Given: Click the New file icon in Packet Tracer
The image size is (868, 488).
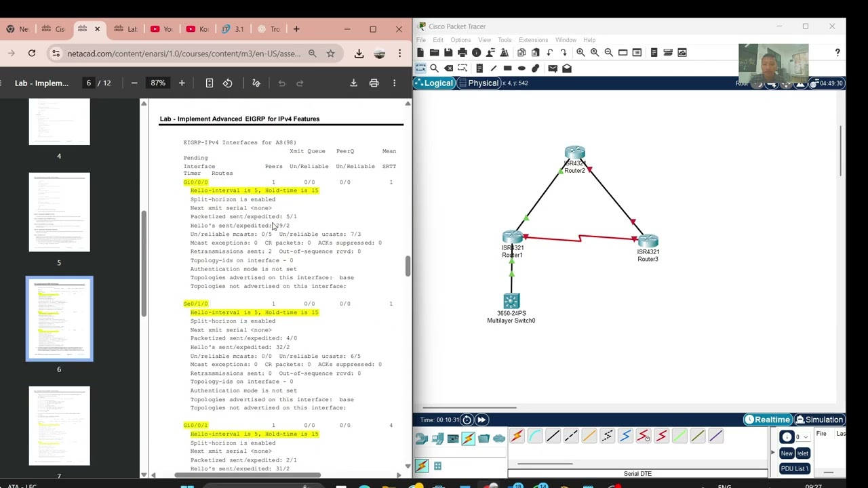Looking at the screenshot, I should (x=420, y=52).
